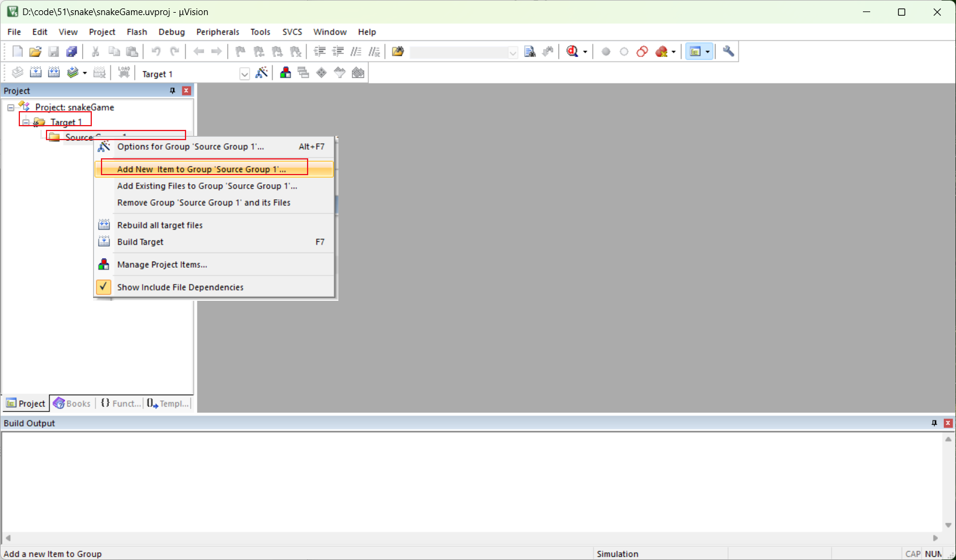Select Rebuild all target files
The image size is (956, 560).
point(214,225)
